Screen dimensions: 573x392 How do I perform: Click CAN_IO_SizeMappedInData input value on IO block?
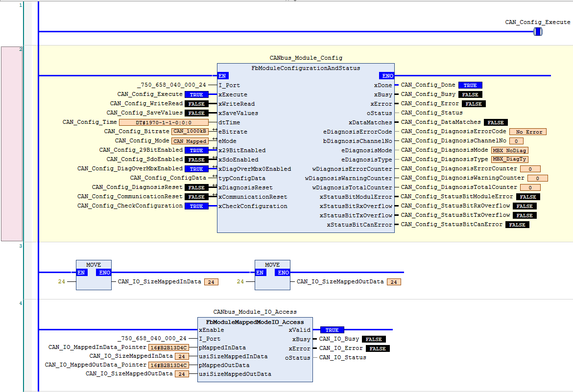click(x=182, y=356)
